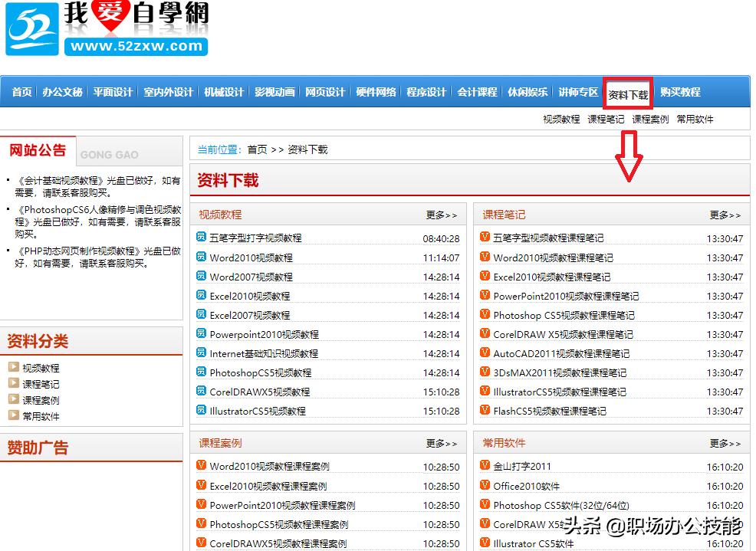The height and width of the screenshot is (551, 756).
Task: Expand 更多>> in the 视频教程 section
Action: (x=441, y=215)
